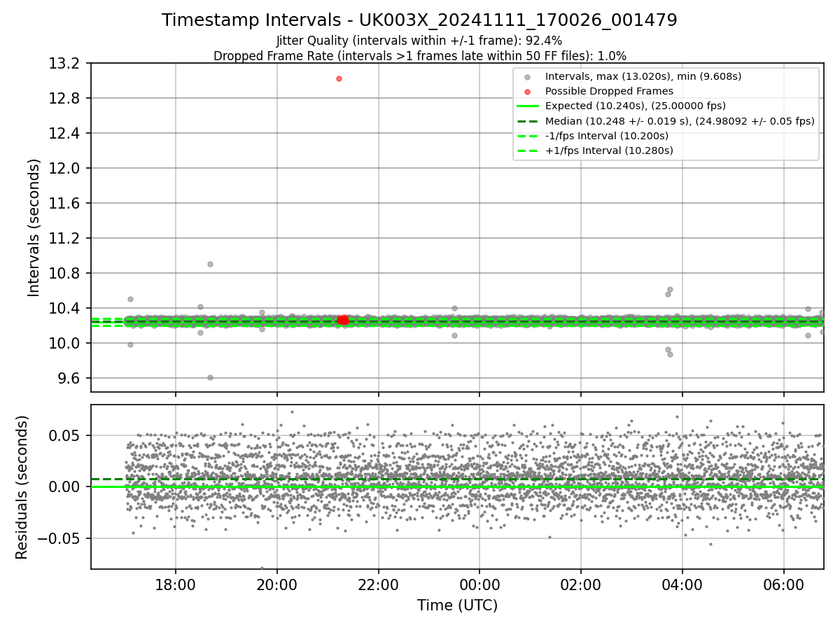Click the "Time (UTC)" x-axis label

point(457,605)
